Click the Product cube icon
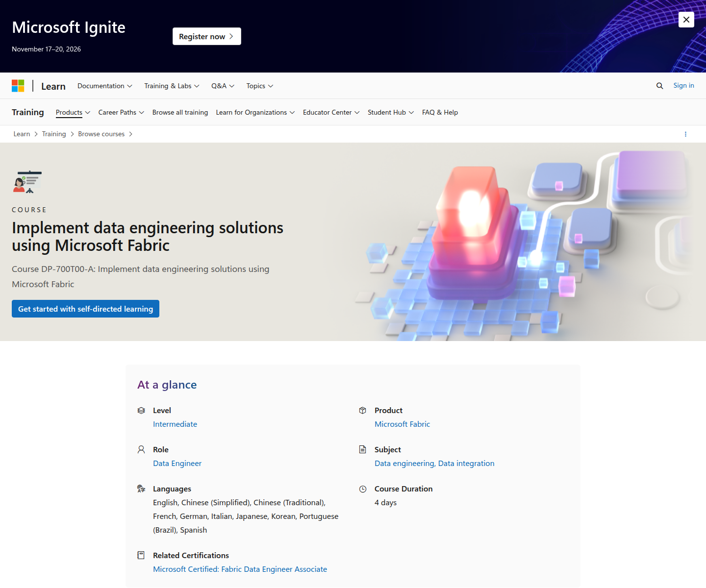 click(x=363, y=411)
